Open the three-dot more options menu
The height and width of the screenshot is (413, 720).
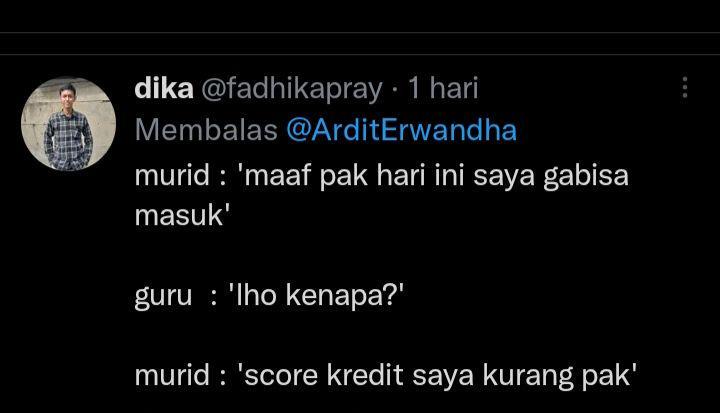click(685, 87)
